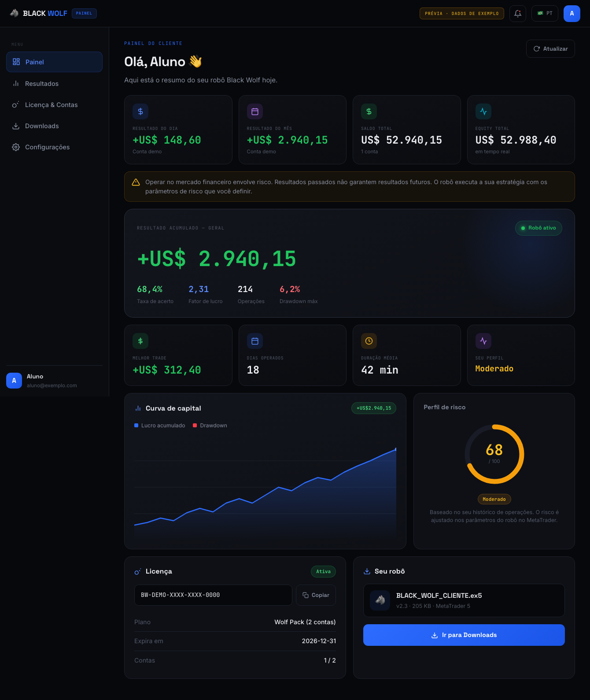Viewport: 590px width, 700px height.
Task: Click the download icon beside Seu robô heading
Action: click(x=367, y=571)
